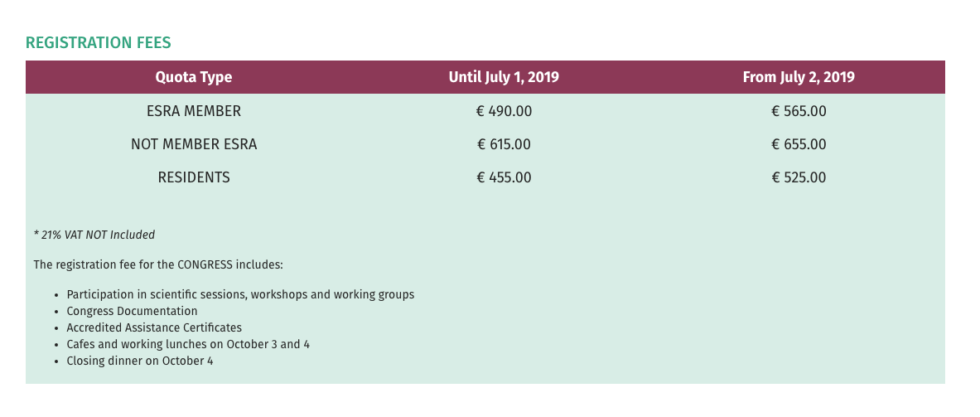Click the Until July 1, 2019 header
Image resolution: width=980 pixels, height=417 pixels.
(504, 77)
